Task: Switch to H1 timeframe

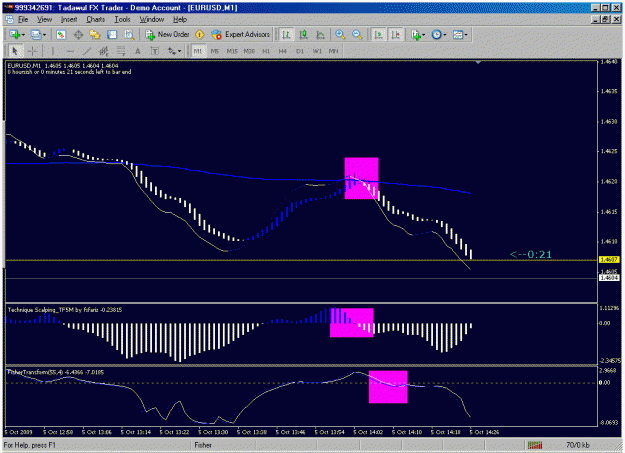Action: click(266, 51)
